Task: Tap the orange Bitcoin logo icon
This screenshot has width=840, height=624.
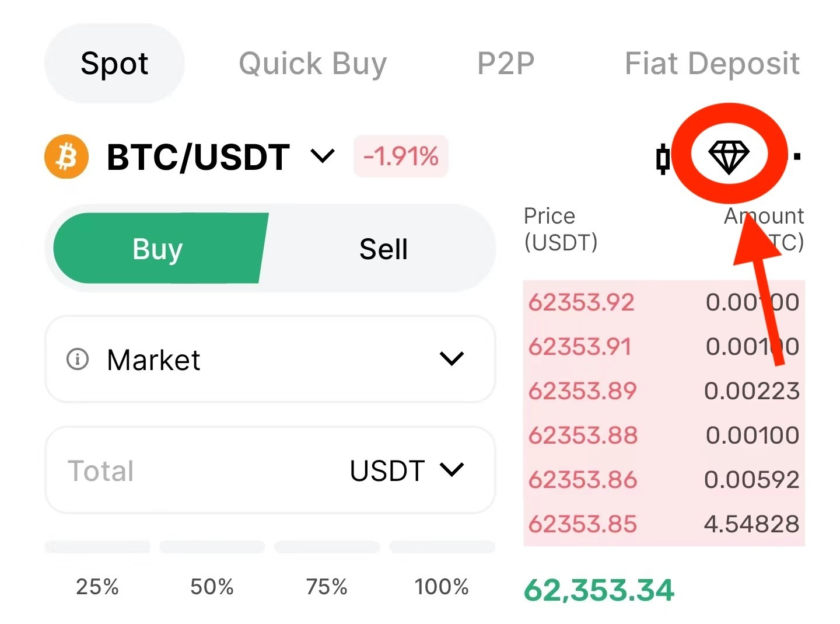Action: pyautogui.click(x=66, y=157)
